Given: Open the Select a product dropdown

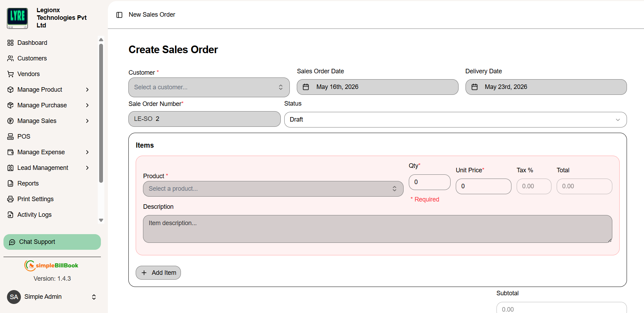Looking at the screenshot, I should point(273,189).
